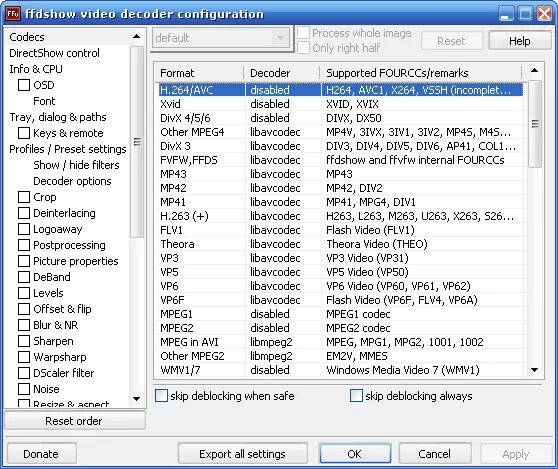Screen dimensions: 558x469
Task: Click the left panel scroll-down arrow
Action: (136, 399)
